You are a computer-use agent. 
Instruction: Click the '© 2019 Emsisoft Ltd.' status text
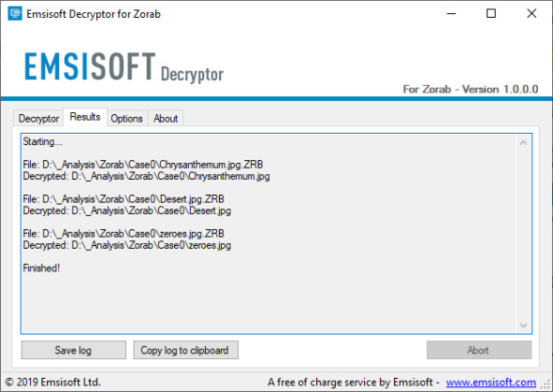tap(53, 382)
